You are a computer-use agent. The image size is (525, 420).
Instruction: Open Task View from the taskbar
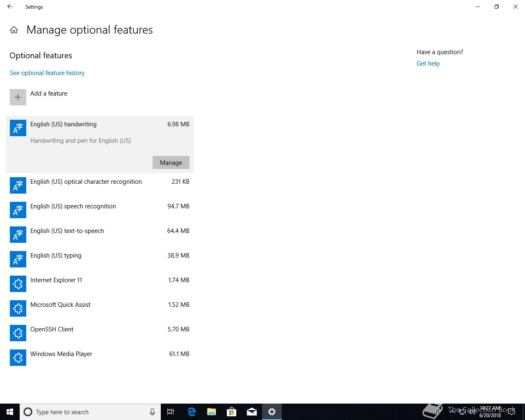click(x=171, y=412)
